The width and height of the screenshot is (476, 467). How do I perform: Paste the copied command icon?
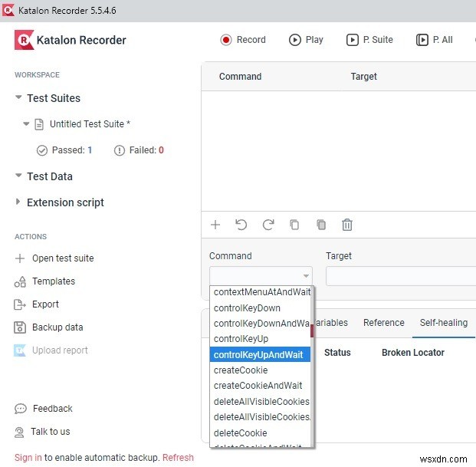[321, 225]
